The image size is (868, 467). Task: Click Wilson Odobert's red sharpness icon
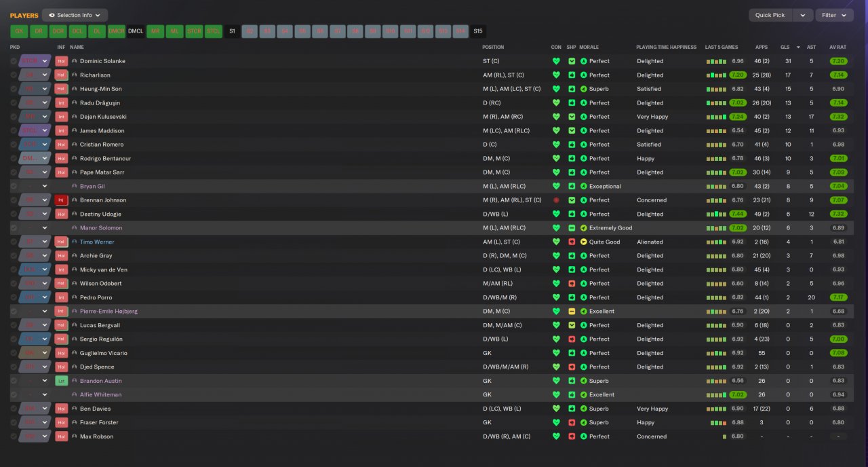point(572,284)
